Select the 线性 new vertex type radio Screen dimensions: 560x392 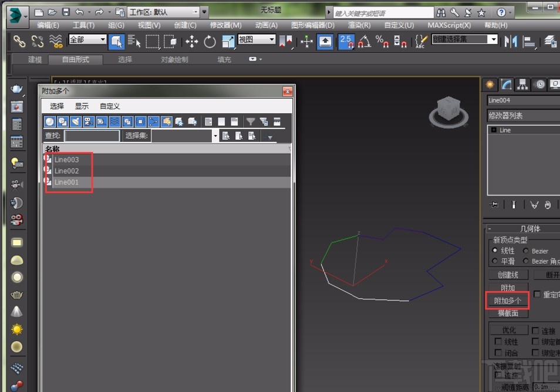(x=494, y=251)
